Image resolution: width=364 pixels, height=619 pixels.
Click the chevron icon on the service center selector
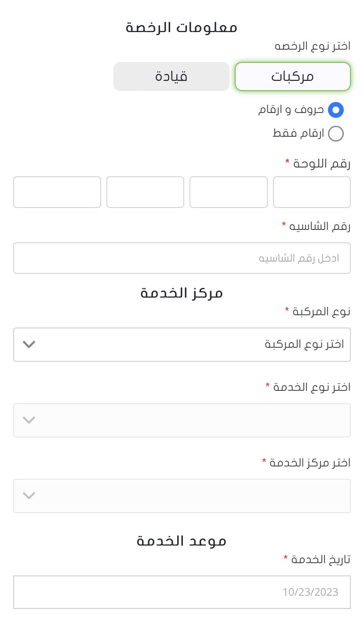click(29, 496)
